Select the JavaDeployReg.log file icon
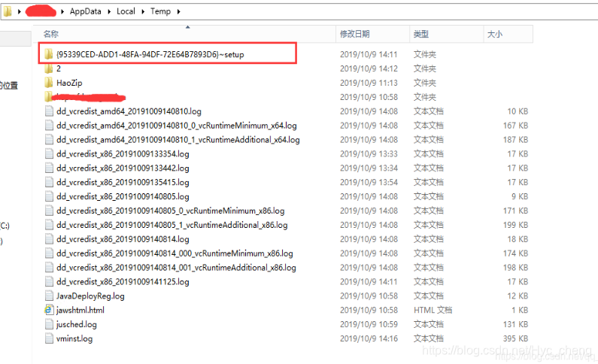598x364 pixels. pyautogui.click(x=49, y=296)
